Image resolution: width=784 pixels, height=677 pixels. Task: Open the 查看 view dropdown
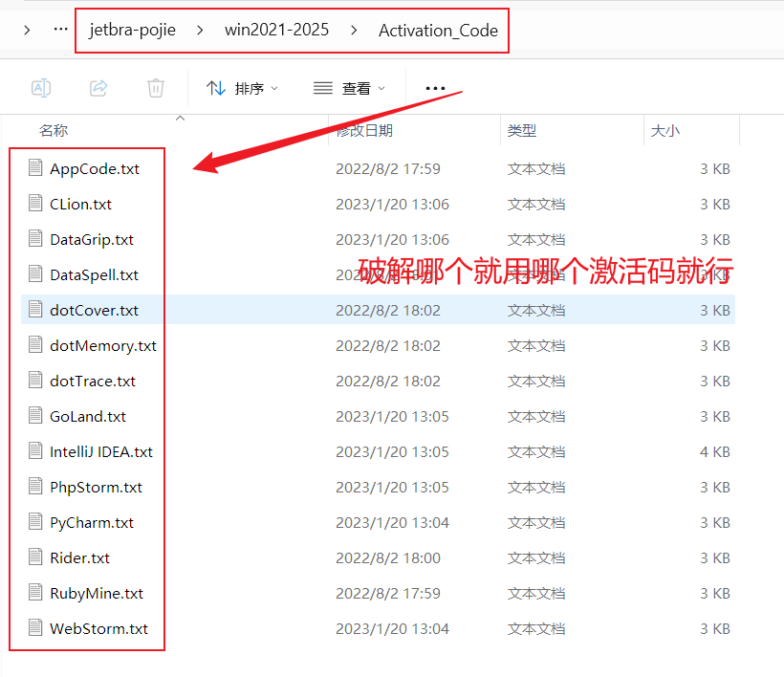pyautogui.click(x=349, y=89)
